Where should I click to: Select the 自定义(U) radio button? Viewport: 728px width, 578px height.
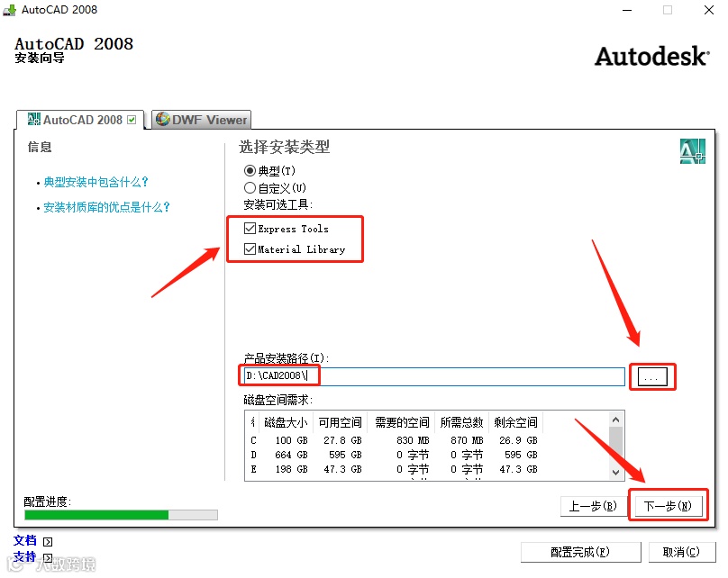pos(250,188)
